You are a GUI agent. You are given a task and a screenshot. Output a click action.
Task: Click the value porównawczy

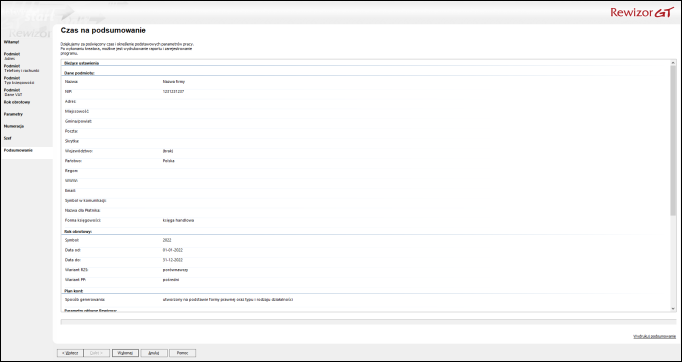(x=175, y=270)
